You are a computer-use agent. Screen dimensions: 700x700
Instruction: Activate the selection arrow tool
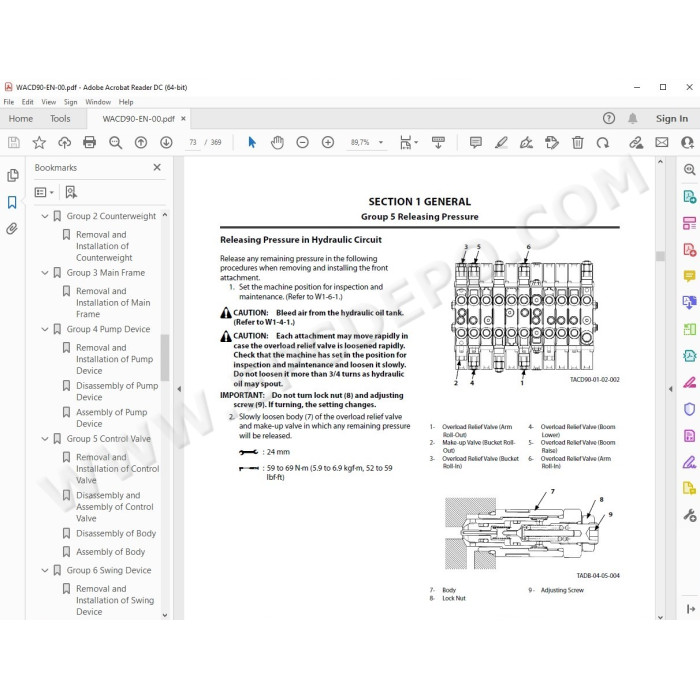252,142
